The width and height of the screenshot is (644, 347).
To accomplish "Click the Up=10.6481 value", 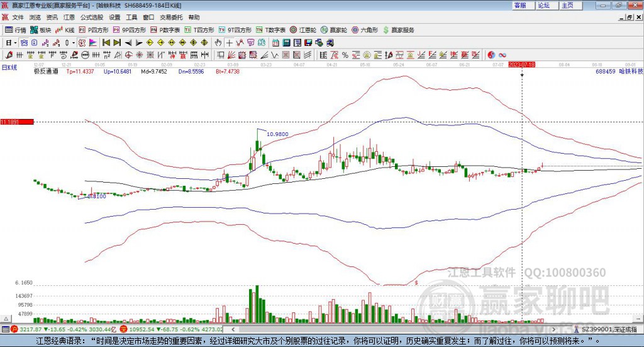I will tap(118, 71).
